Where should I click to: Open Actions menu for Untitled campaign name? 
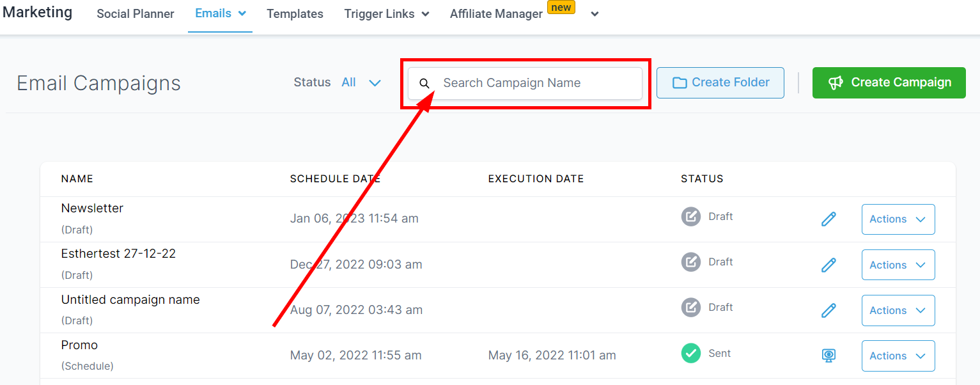[x=898, y=310]
